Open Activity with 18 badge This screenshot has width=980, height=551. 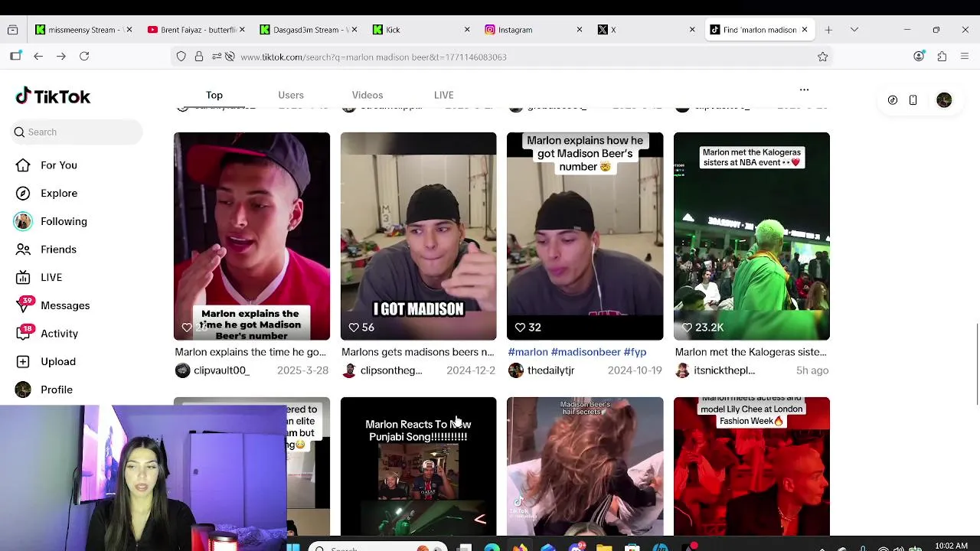coord(59,334)
